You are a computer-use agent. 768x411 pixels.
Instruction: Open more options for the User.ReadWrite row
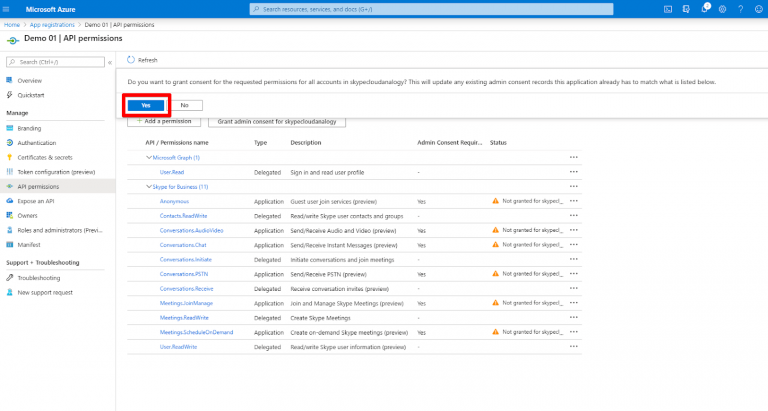coord(574,346)
